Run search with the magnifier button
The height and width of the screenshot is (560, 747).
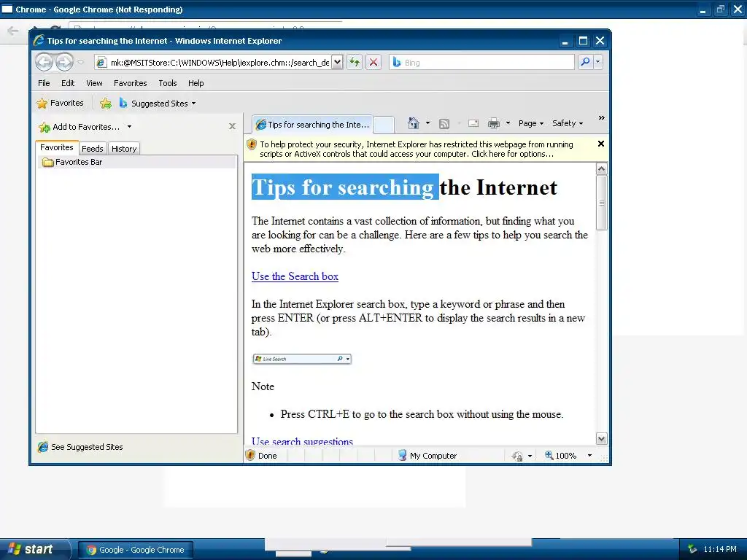coord(585,62)
